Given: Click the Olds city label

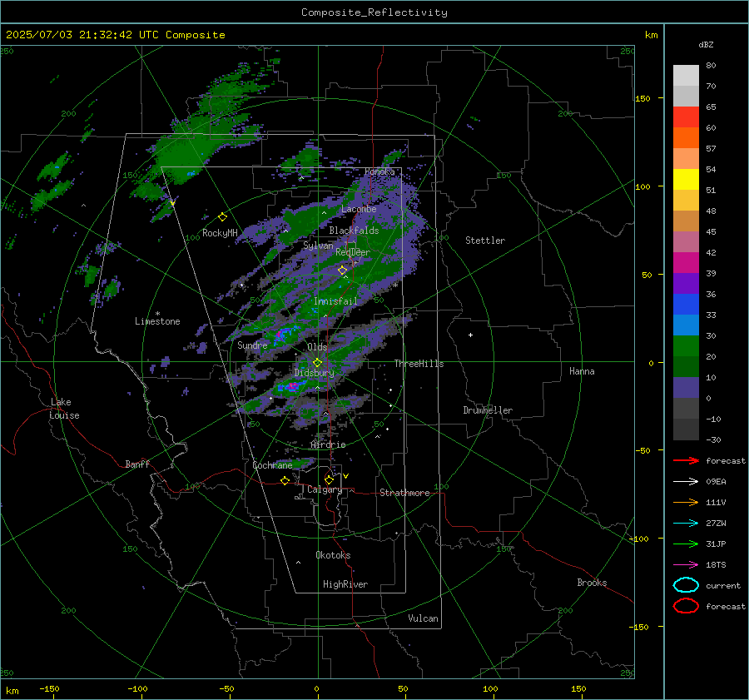Looking at the screenshot, I should [317, 347].
